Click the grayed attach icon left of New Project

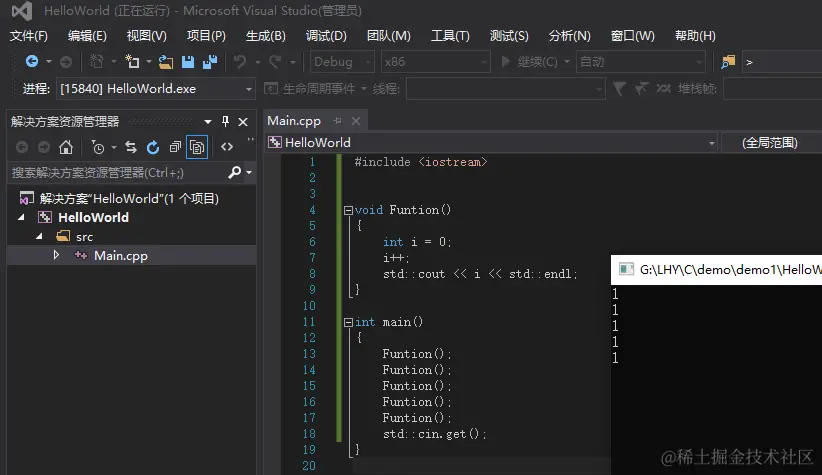tap(96, 62)
